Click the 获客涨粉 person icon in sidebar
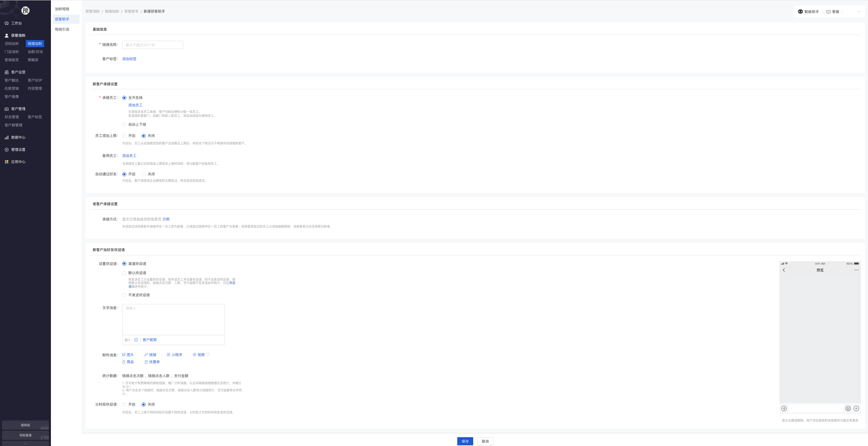Image resolution: width=868 pixels, height=446 pixels. pyautogui.click(x=6, y=36)
